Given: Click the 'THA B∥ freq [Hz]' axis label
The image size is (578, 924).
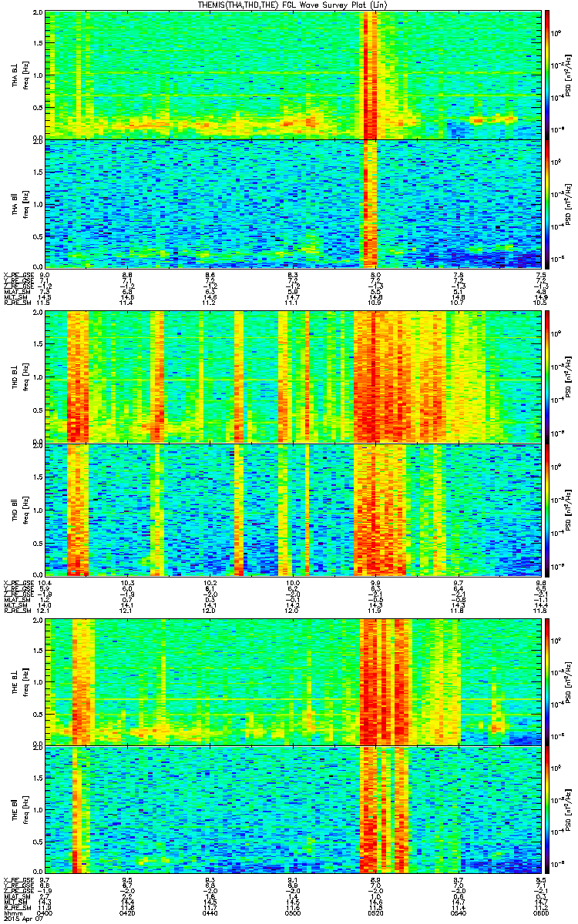Looking at the screenshot, I should (x=19, y=203).
